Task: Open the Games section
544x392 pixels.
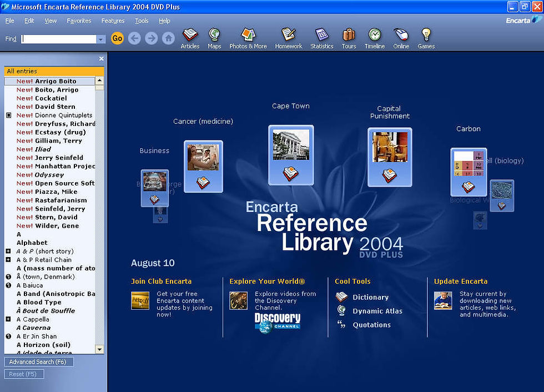Action: click(x=426, y=38)
